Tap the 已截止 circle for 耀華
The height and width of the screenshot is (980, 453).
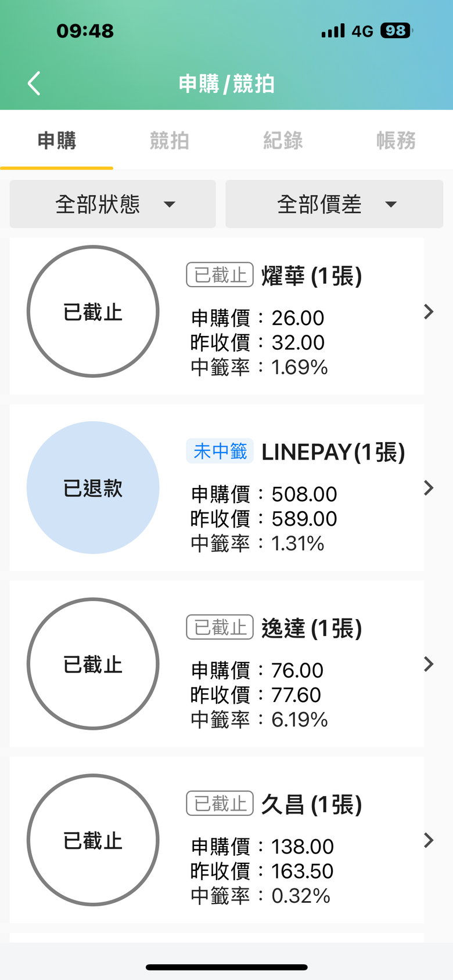[x=93, y=312]
